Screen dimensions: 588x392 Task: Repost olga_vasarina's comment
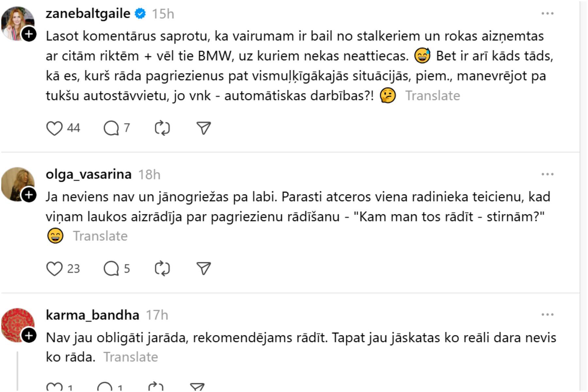click(x=162, y=269)
